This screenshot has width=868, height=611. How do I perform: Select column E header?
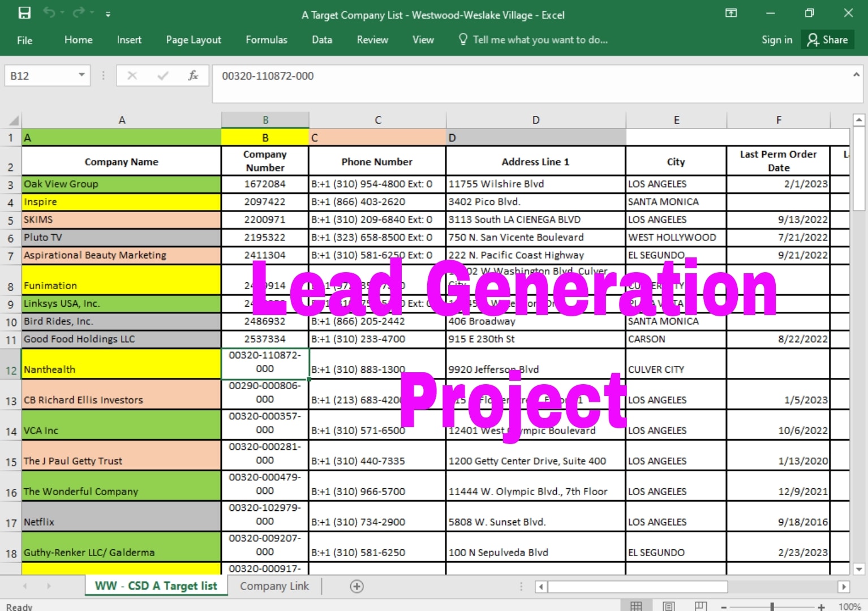(x=676, y=120)
